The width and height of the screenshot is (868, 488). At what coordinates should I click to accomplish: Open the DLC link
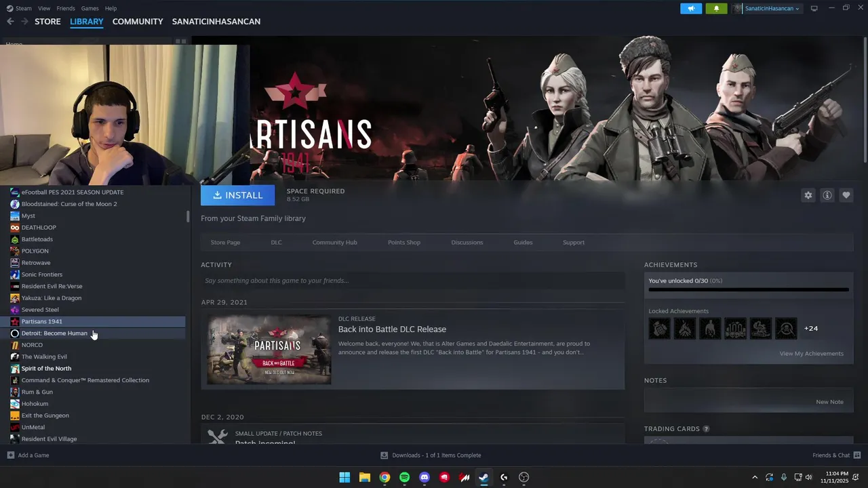pos(276,242)
